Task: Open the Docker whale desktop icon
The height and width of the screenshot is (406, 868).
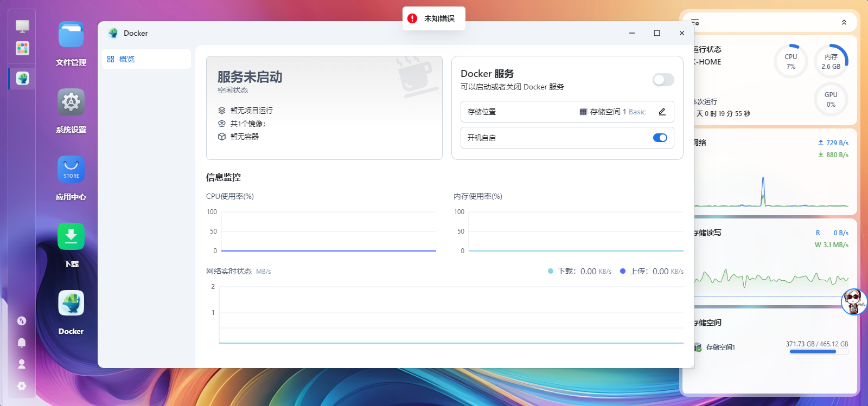Action: tap(71, 304)
